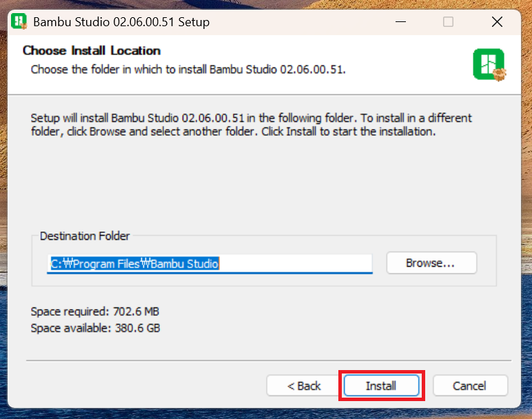Minimize the Setup window
The width and height of the screenshot is (532, 419).
pos(400,22)
